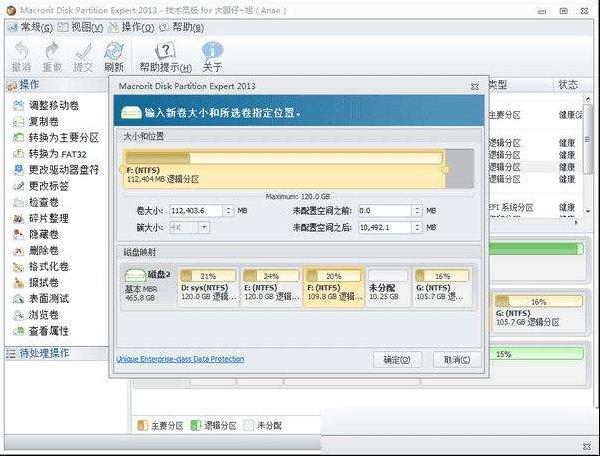Click the left resize handle of the F: partition bar
Screen dimensions: 600x456
[122, 169]
